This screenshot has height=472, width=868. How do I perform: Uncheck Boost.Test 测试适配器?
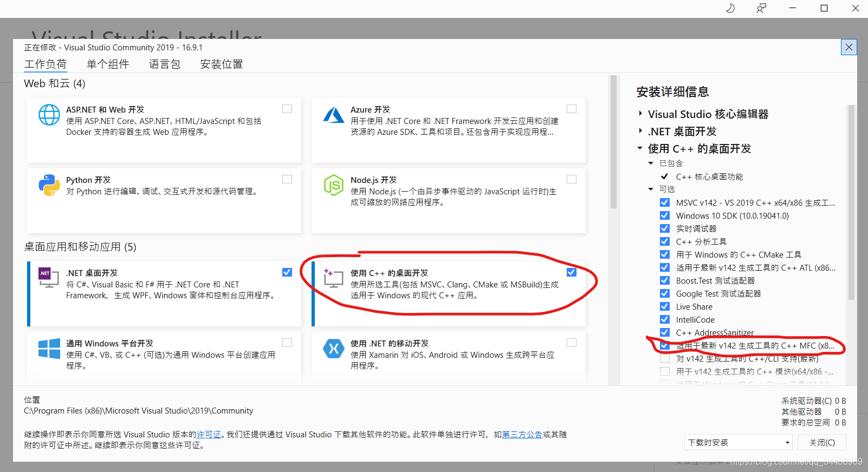point(665,280)
